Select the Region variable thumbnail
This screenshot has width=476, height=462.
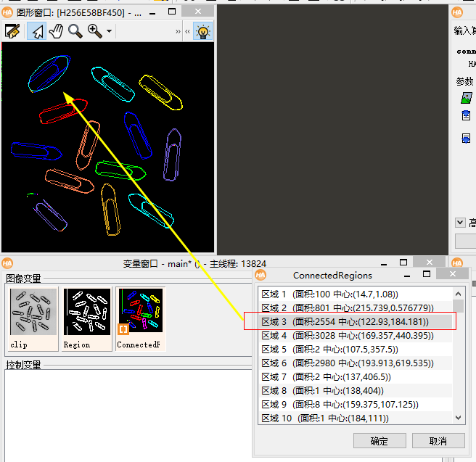tap(87, 319)
